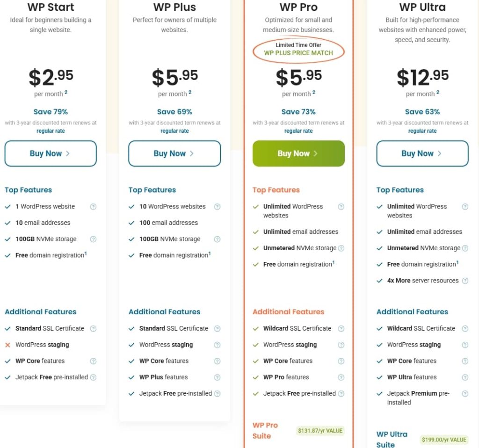Click footnote 2 beside WP Plus per month
This screenshot has height=448, width=479.
(x=190, y=93)
